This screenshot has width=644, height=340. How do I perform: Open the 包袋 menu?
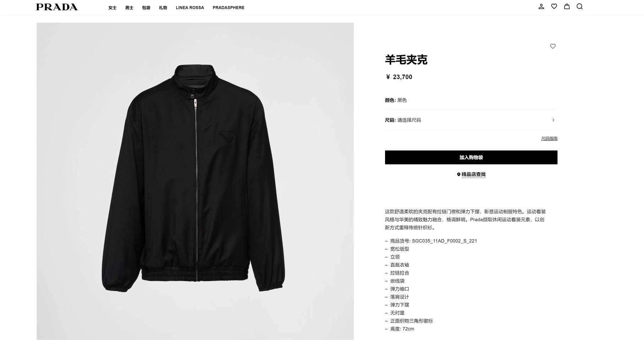(x=146, y=7)
